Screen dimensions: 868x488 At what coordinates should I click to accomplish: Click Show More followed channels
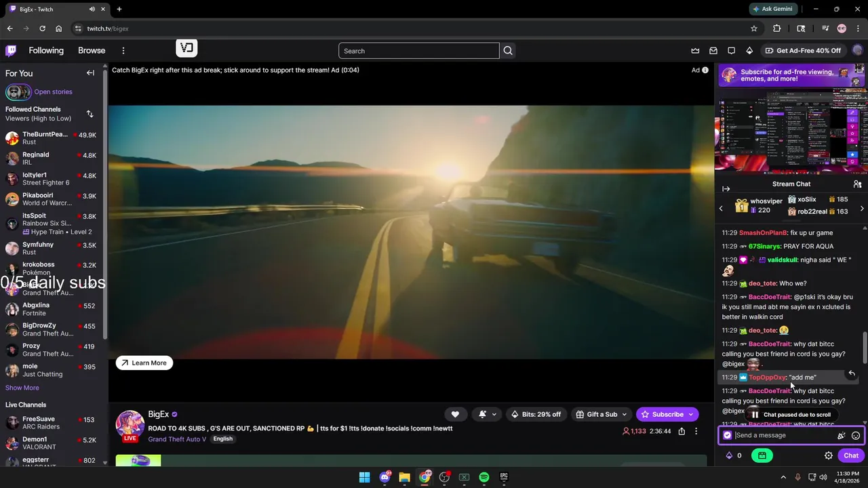click(22, 388)
